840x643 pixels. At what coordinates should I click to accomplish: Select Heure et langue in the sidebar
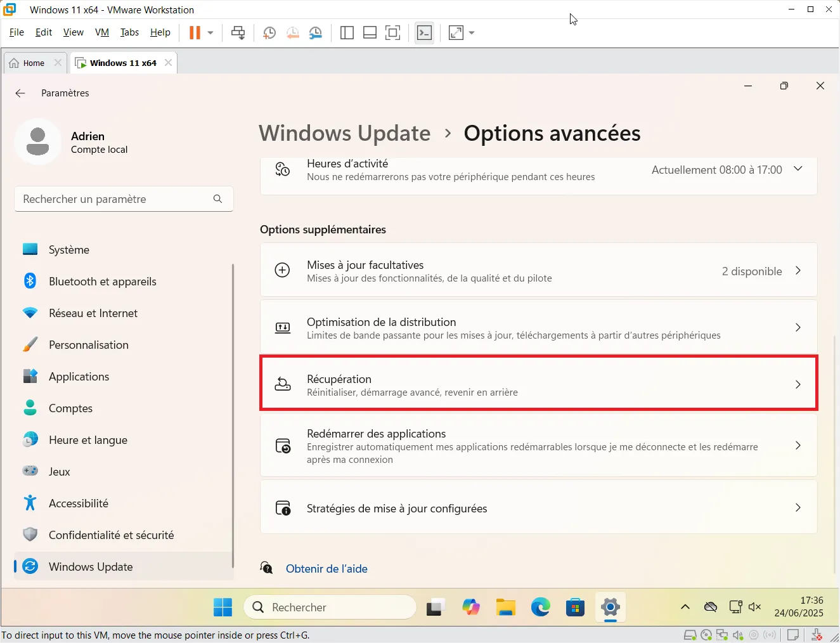(x=124, y=440)
